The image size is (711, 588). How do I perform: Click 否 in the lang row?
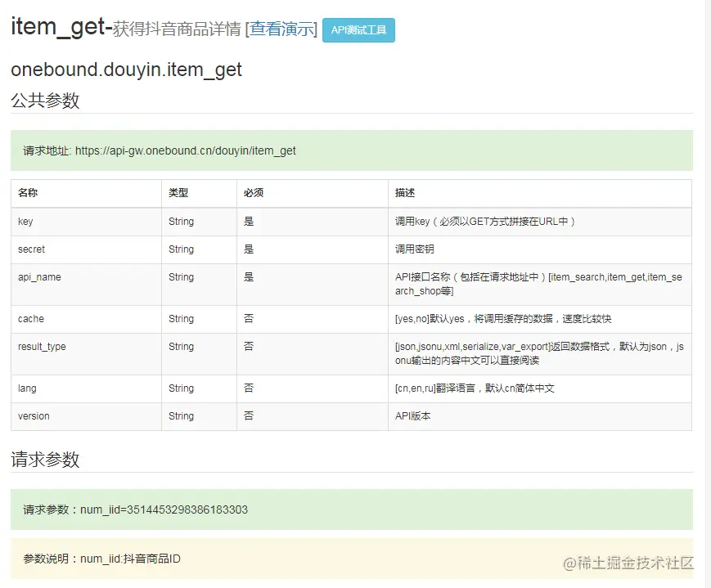[x=249, y=388]
